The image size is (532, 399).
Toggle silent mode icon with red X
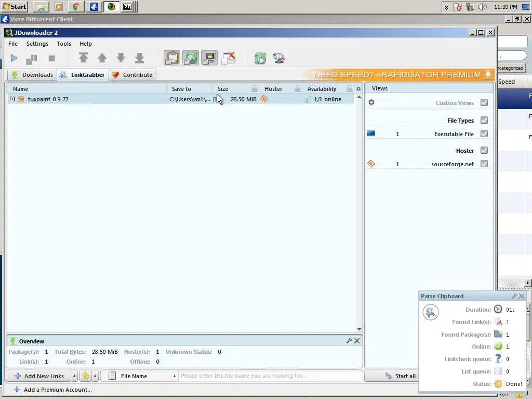point(229,58)
